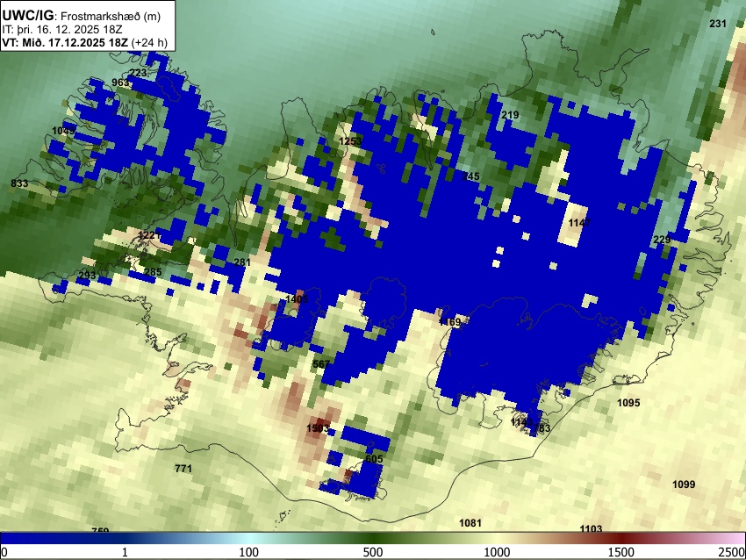
Task: Click the map value 1169
Action: pos(449,322)
